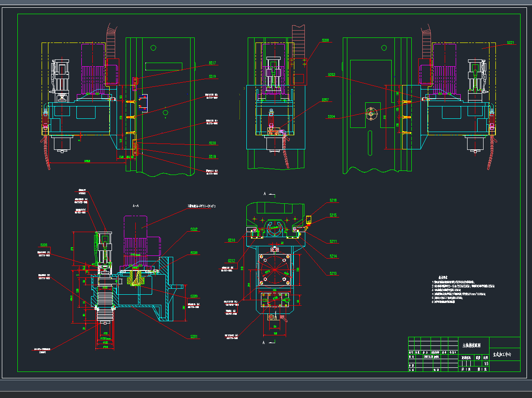Click the technical requirements notes heading
Image resolution: width=532 pixels, height=398 pixels.
(443, 277)
